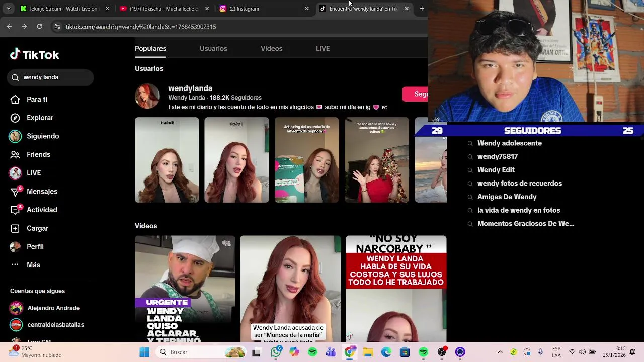This screenshot has height=362, width=644.
Task: Open Microsoft Store from taskbar
Action: tap(405, 352)
